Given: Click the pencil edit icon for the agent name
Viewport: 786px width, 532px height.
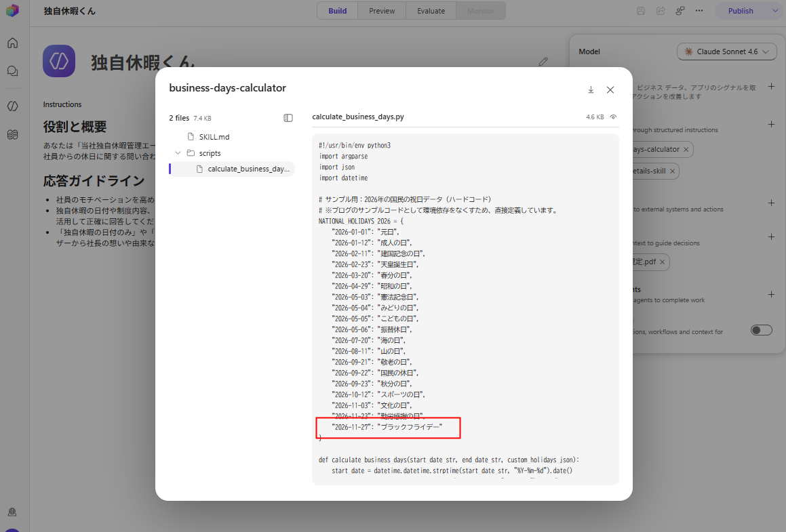Looking at the screenshot, I should point(543,62).
